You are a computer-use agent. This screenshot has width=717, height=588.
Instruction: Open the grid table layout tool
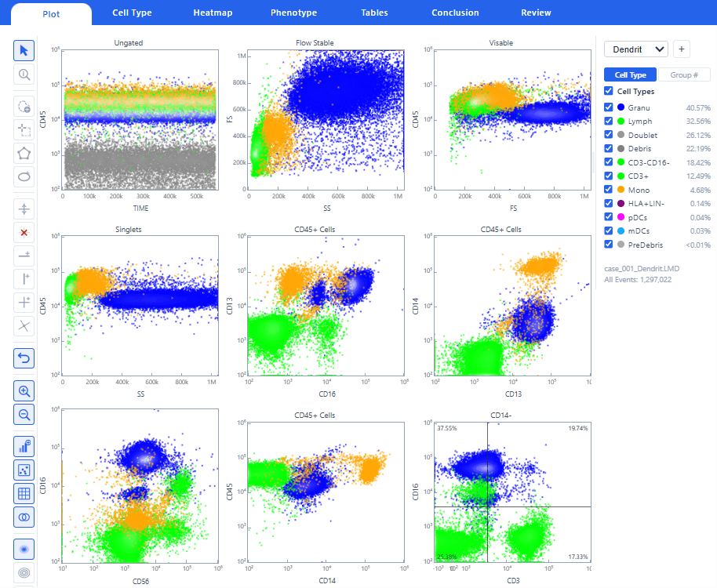point(24,493)
